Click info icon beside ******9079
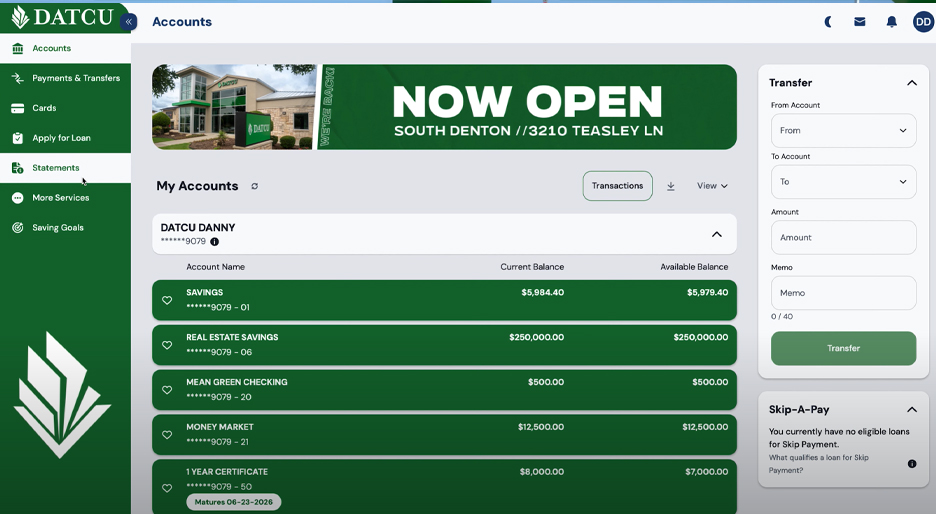Viewport: 936px width, 514px height. 214,242
